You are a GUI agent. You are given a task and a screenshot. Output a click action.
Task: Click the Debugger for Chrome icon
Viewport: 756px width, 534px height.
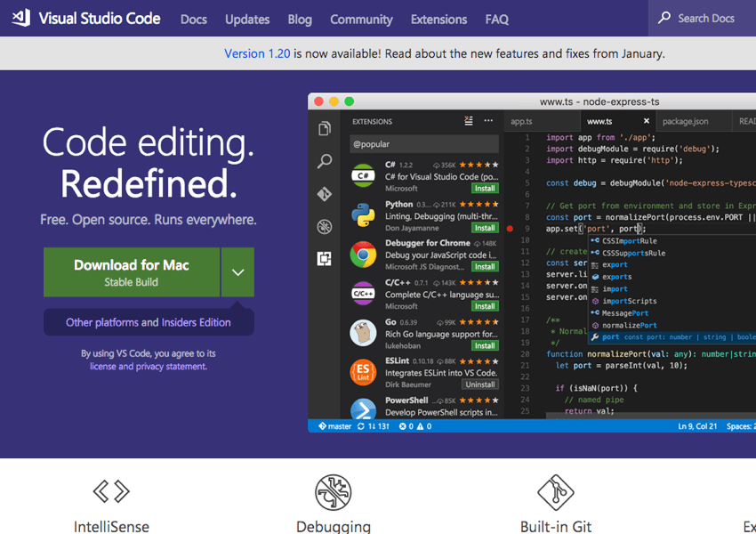(x=363, y=255)
